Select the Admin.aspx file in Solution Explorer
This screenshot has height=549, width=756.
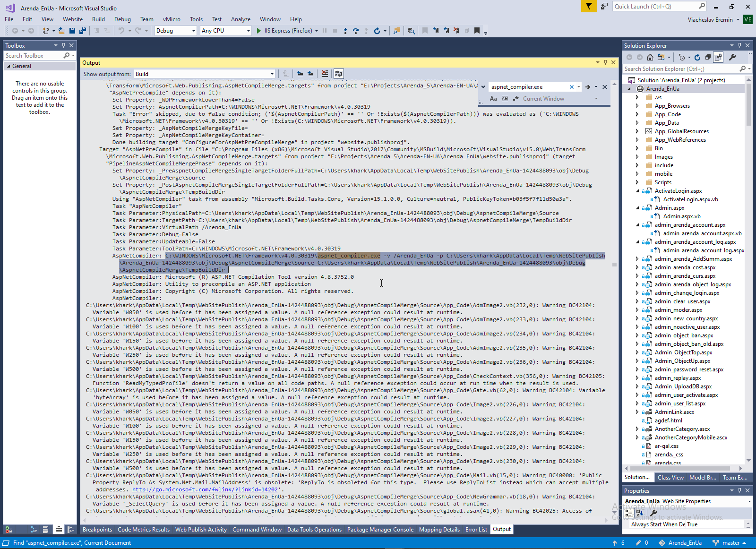[x=669, y=208]
